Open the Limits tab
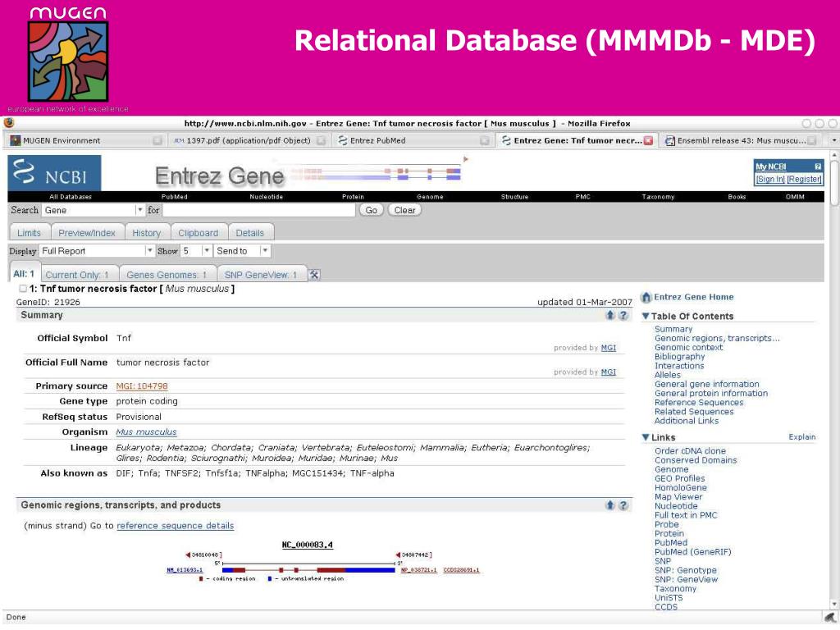 tap(29, 233)
